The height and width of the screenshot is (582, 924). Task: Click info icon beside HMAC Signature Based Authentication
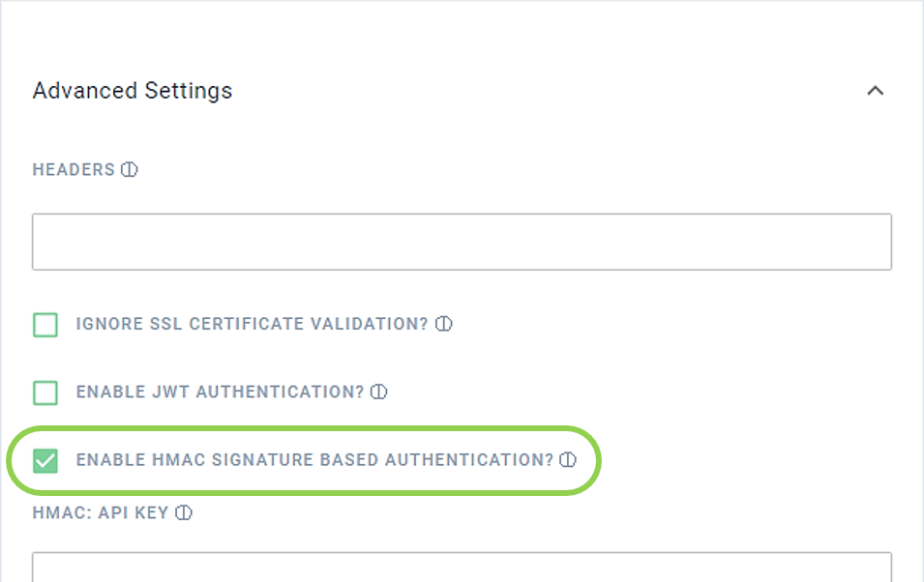coord(568,460)
